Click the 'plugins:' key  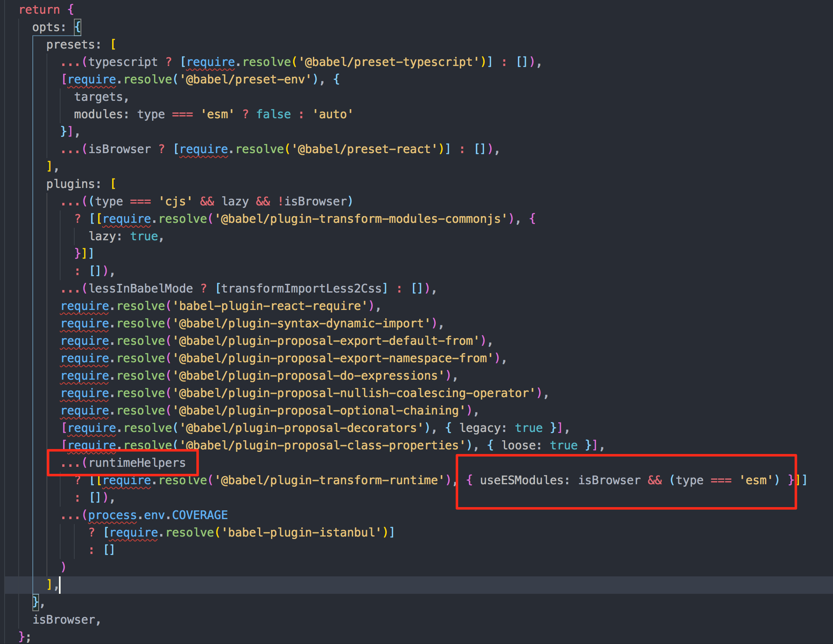(x=73, y=184)
